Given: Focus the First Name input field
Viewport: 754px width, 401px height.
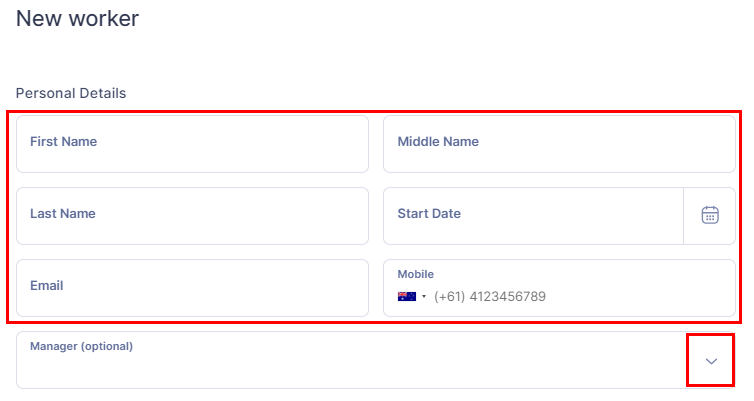Looking at the screenshot, I should point(192,144).
